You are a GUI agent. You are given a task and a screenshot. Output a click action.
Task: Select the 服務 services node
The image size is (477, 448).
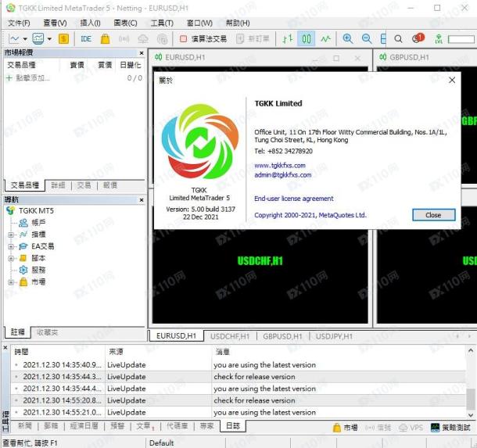coord(38,270)
